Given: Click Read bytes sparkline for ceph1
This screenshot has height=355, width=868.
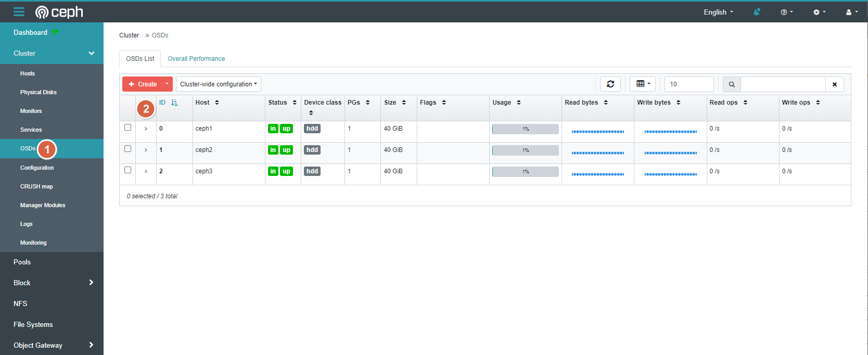Looking at the screenshot, I should (x=598, y=131).
